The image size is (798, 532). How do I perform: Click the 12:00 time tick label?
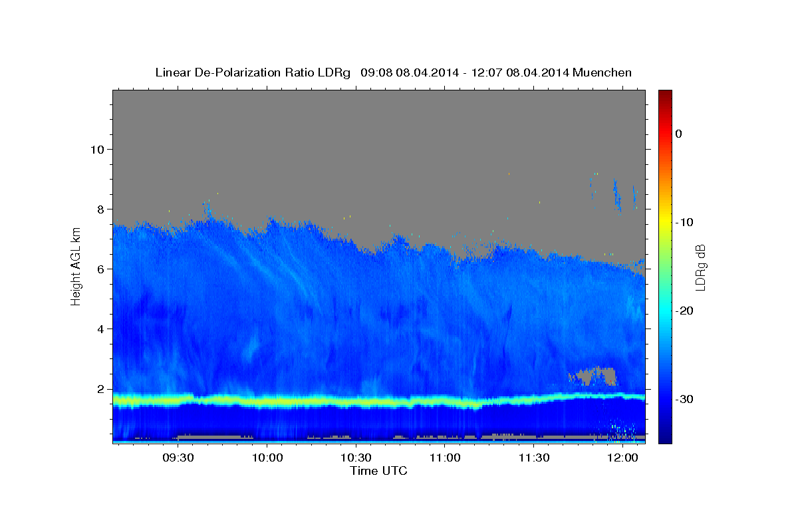(x=622, y=458)
